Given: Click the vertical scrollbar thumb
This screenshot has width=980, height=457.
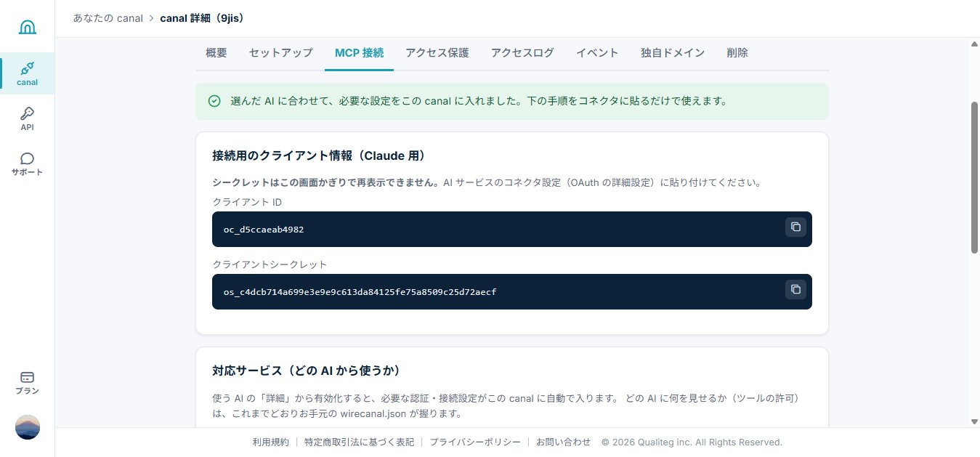Looking at the screenshot, I should 974,177.
